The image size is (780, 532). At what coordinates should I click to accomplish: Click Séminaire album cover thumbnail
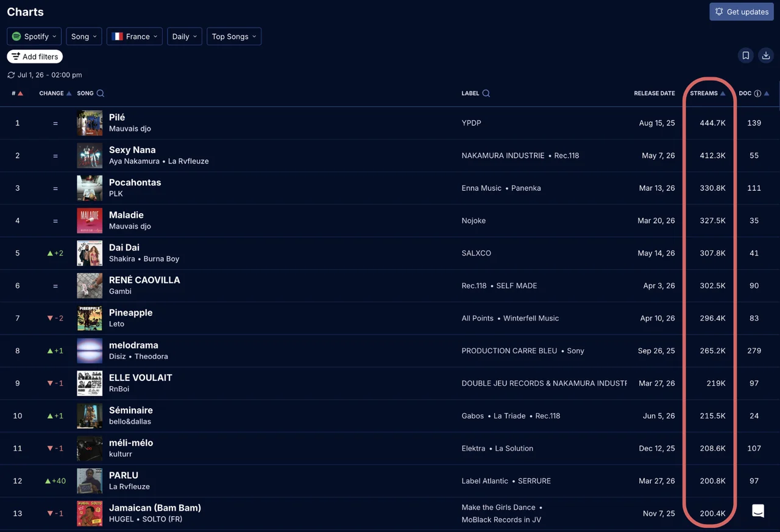pos(90,416)
